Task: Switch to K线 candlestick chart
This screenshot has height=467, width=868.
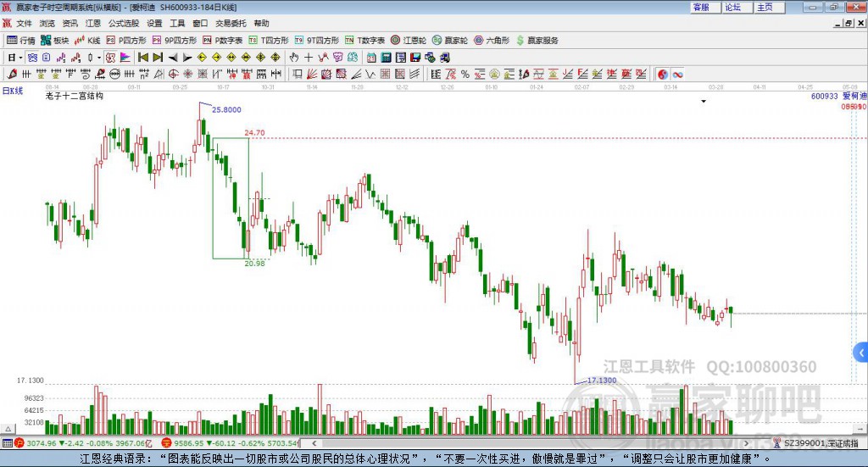Action: click(87, 41)
